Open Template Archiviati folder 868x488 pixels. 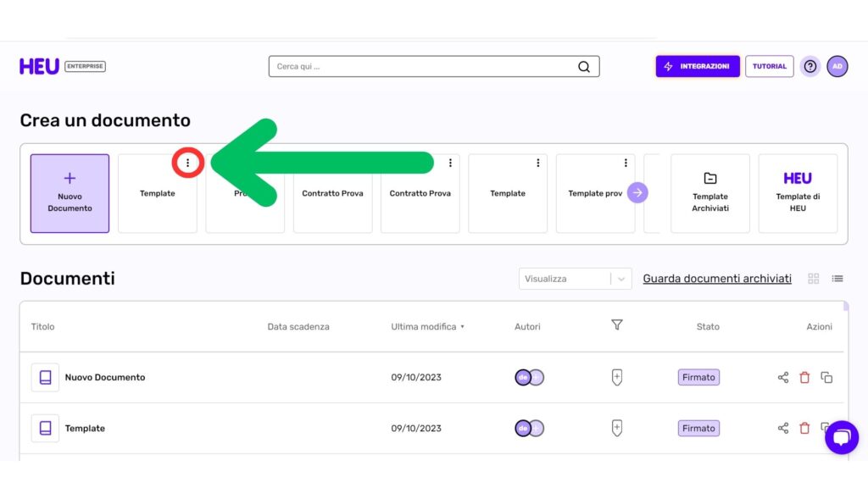pyautogui.click(x=710, y=193)
